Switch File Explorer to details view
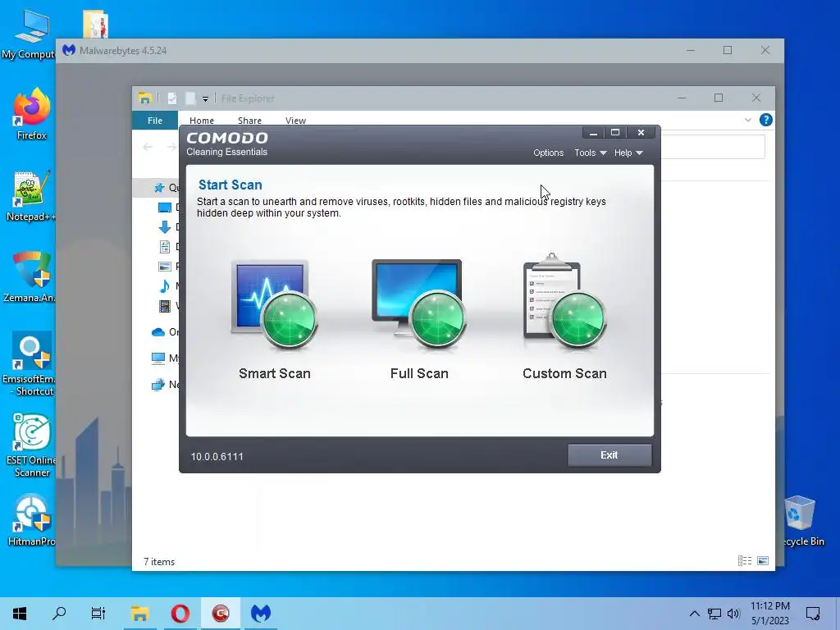This screenshot has height=630, width=840. (745, 561)
